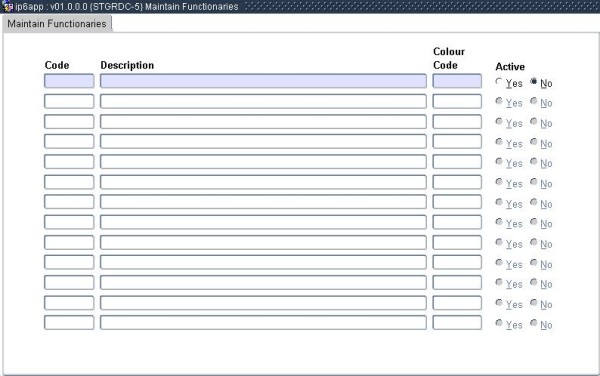Click the app icon in title bar

pyautogui.click(x=8, y=7)
